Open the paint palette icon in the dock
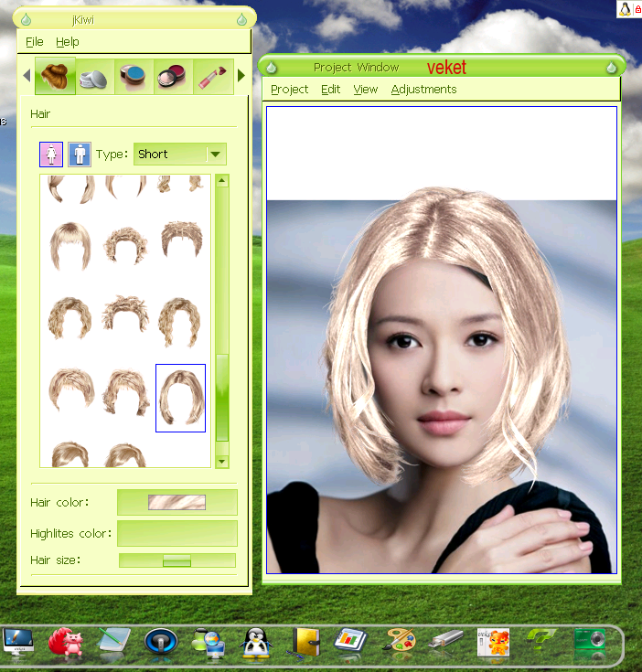The width and height of the screenshot is (642, 672). 401,641
